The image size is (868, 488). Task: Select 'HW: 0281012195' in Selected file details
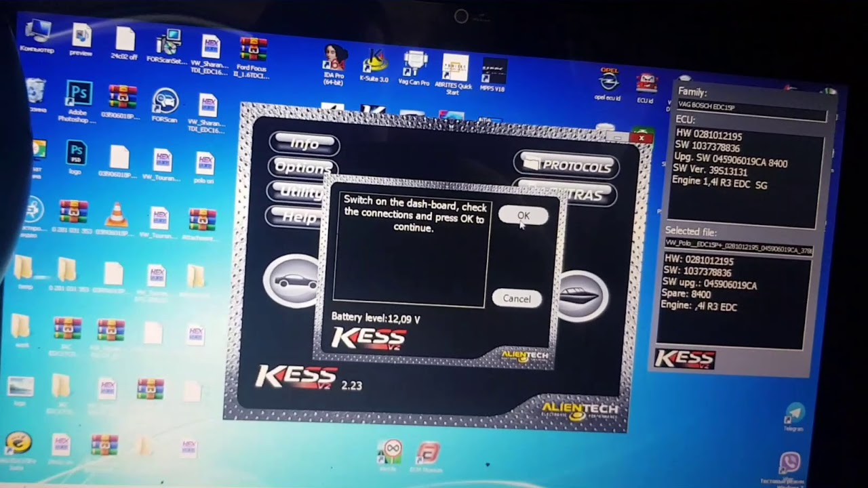coord(698,261)
